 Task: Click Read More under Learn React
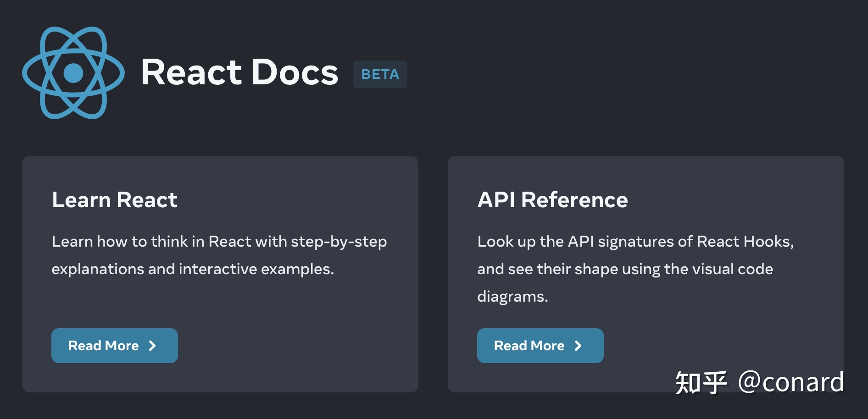point(115,346)
